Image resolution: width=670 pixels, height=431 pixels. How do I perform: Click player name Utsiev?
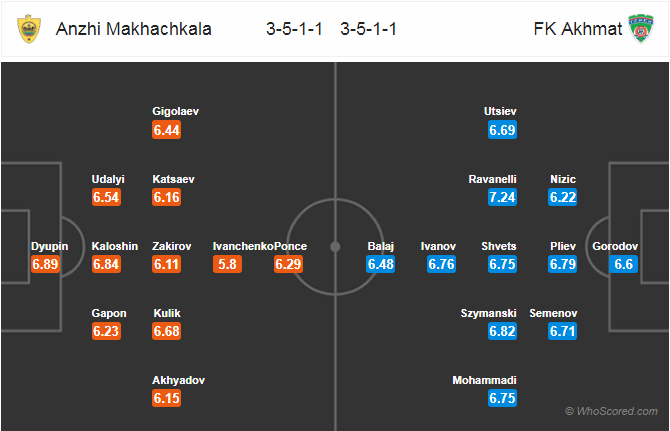coord(500,111)
